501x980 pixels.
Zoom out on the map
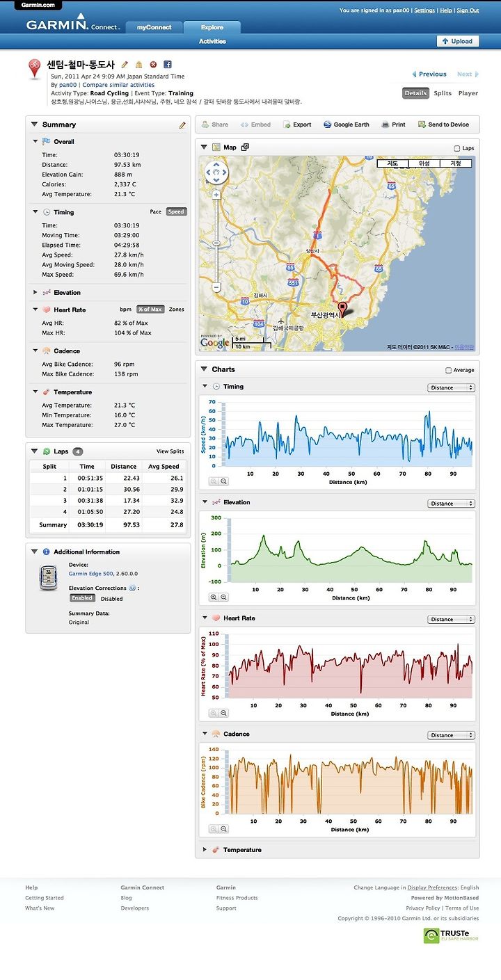[x=216, y=287]
